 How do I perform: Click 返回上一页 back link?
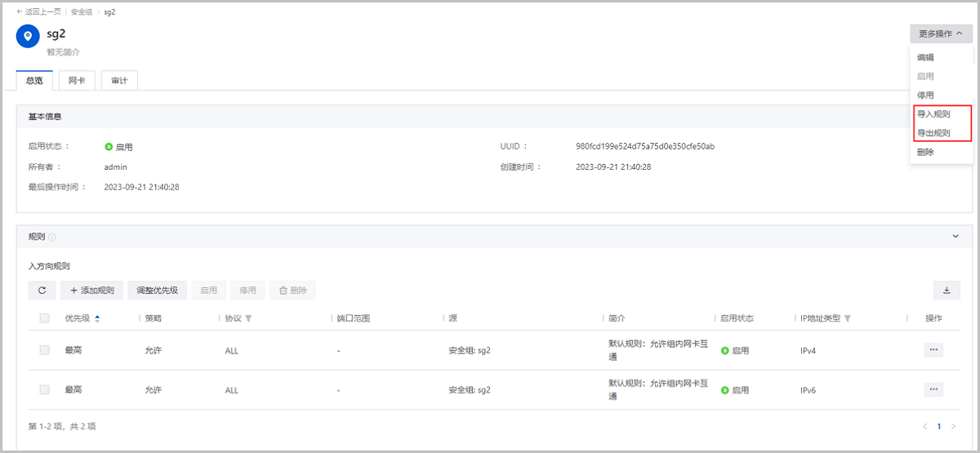tap(38, 12)
